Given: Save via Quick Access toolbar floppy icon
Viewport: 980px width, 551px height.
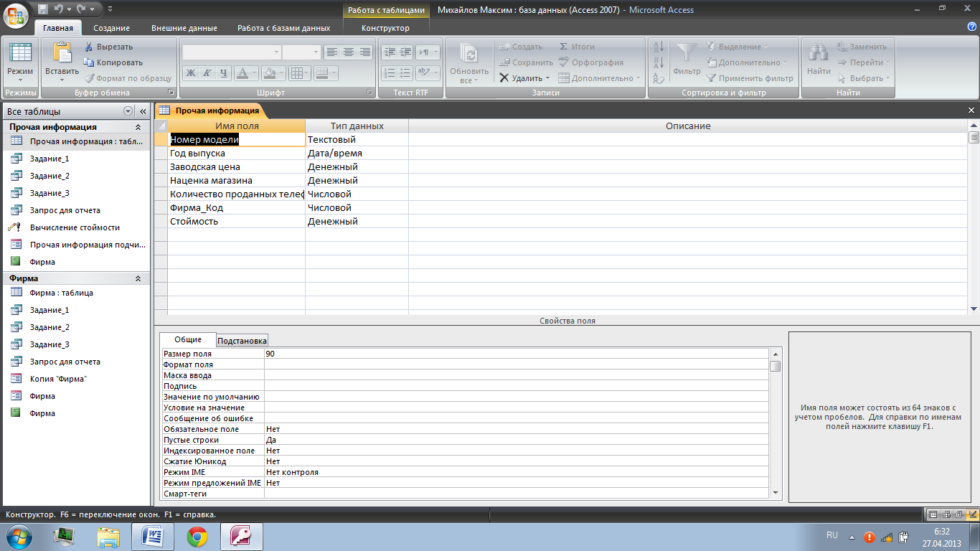Looking at the screenshot, I should (43, 9).
